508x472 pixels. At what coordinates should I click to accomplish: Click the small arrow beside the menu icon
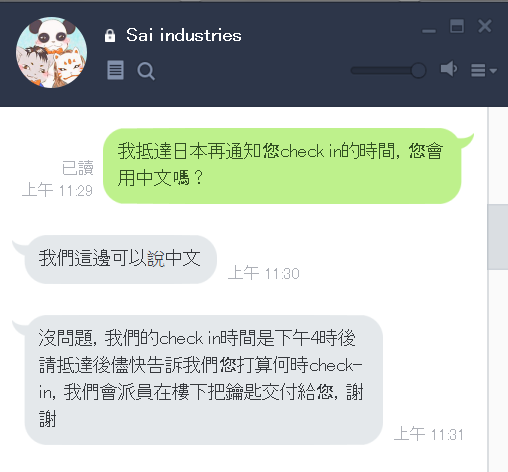(493, 71)
